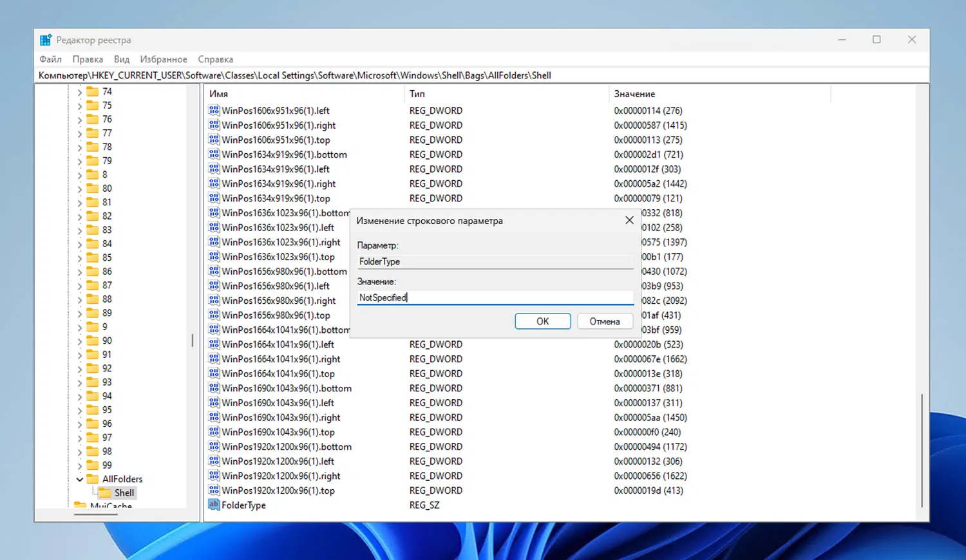Open the Файл menu
Viewport: 966px width, 560px height.
pyautogui.click(x=50, y=59)
